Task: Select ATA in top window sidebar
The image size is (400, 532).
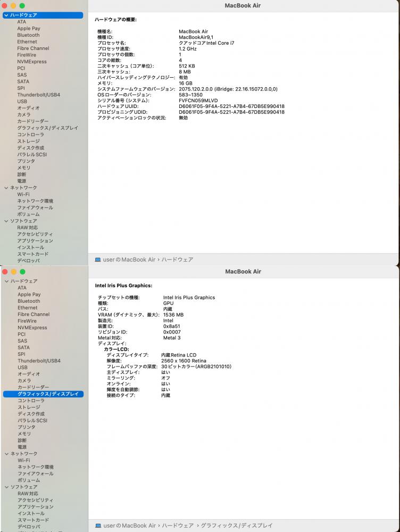Action: click(22, 22)
